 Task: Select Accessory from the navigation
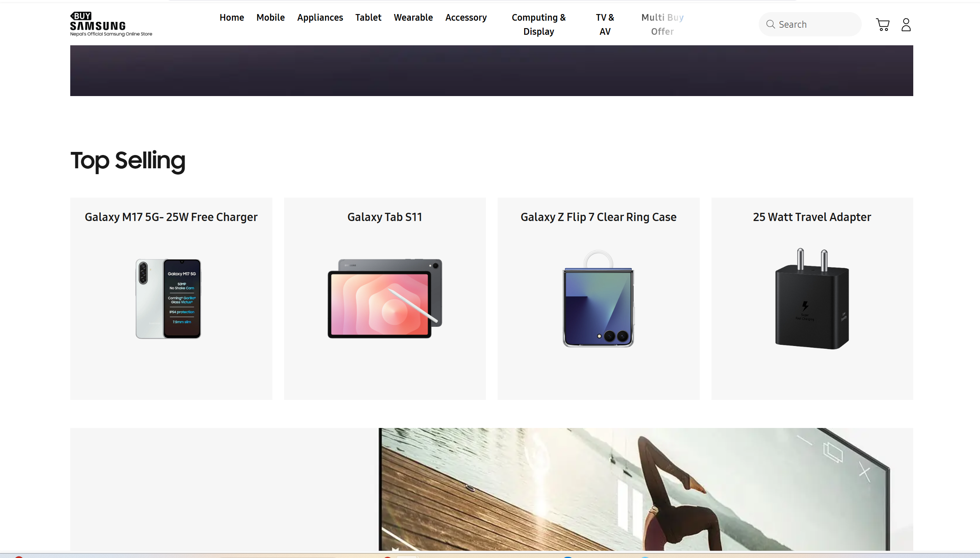(466, 17)
